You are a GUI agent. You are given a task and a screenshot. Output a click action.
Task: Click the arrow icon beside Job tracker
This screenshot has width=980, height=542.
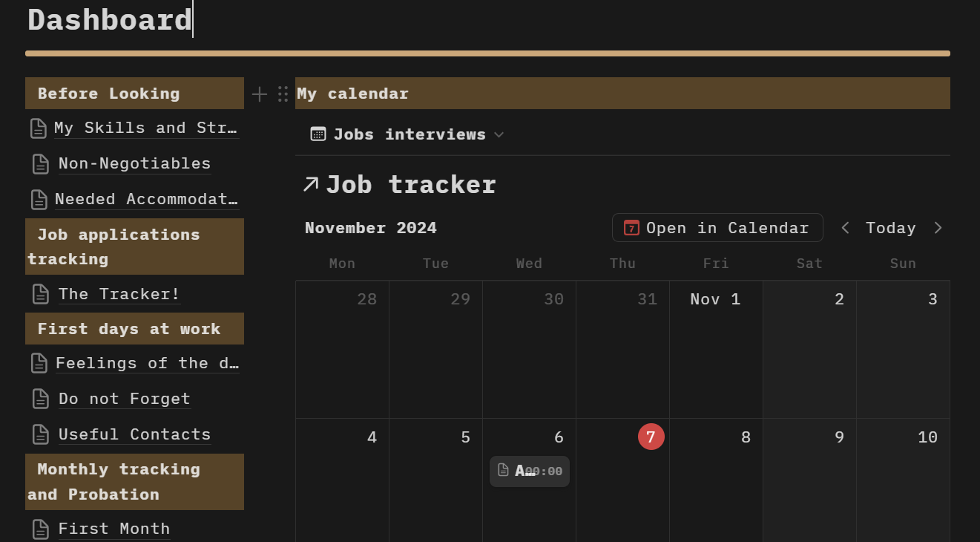tap(311, 184)
